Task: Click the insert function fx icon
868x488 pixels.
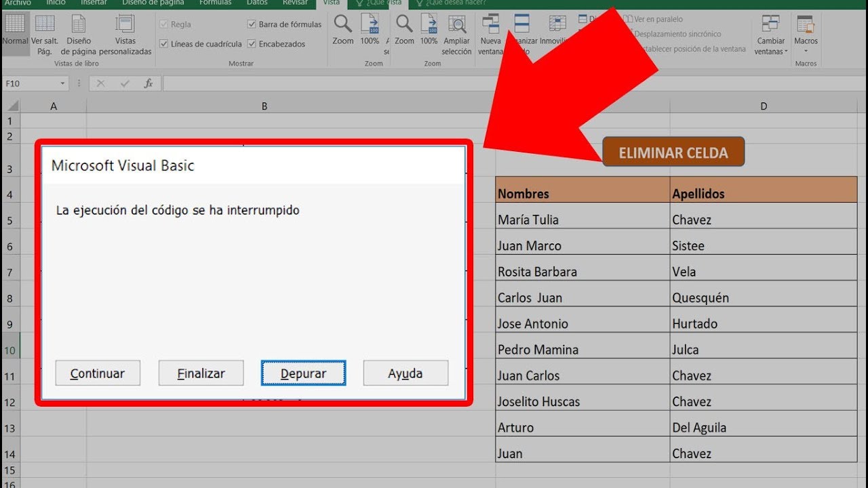Action: click(149, 83)
